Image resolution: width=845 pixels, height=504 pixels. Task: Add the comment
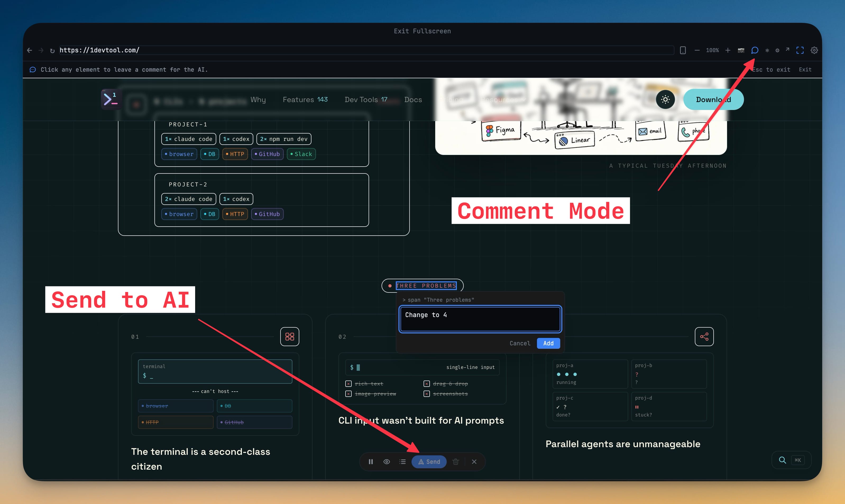(548, 343)
